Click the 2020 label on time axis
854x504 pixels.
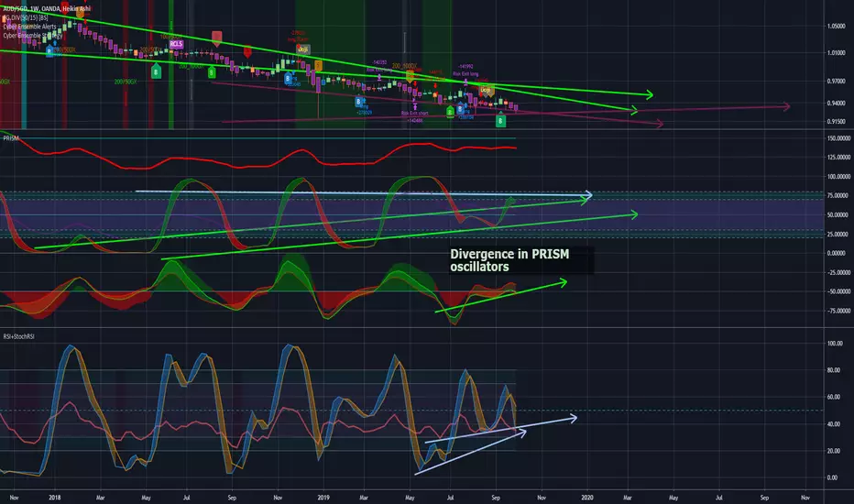pos(587,498)
